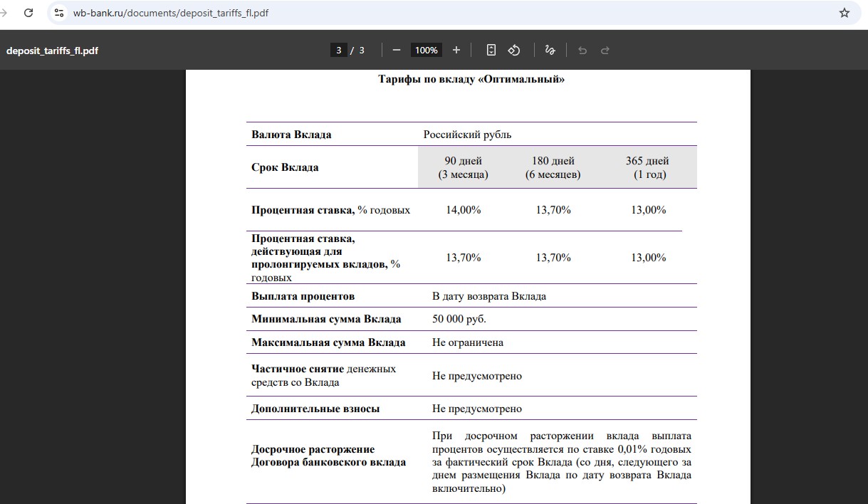
Task: Redo the last annotation
Action: (605, 50)
